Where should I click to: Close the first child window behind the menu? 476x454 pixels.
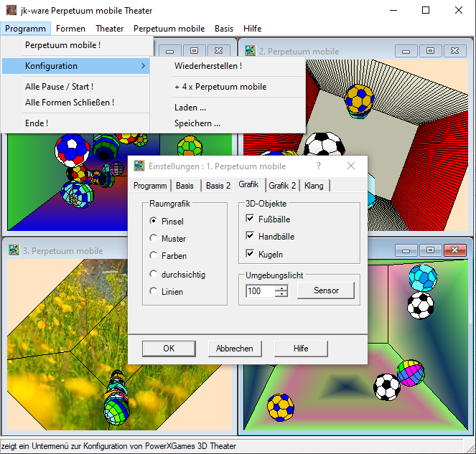point(218,51)
